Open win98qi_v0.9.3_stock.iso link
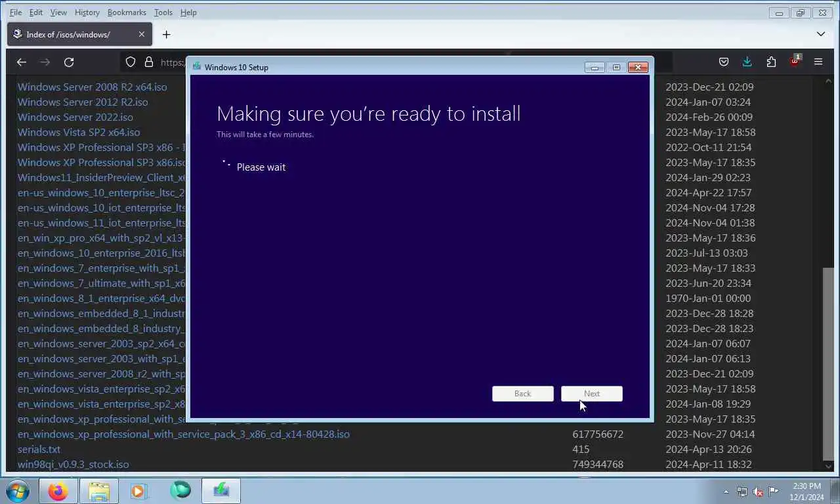Viewport: 840px width, 504px height. click(x=73, y=464)
